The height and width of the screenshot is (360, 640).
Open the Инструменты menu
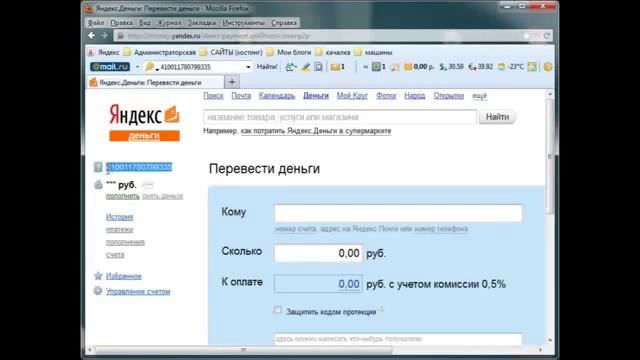pos(244,23)
